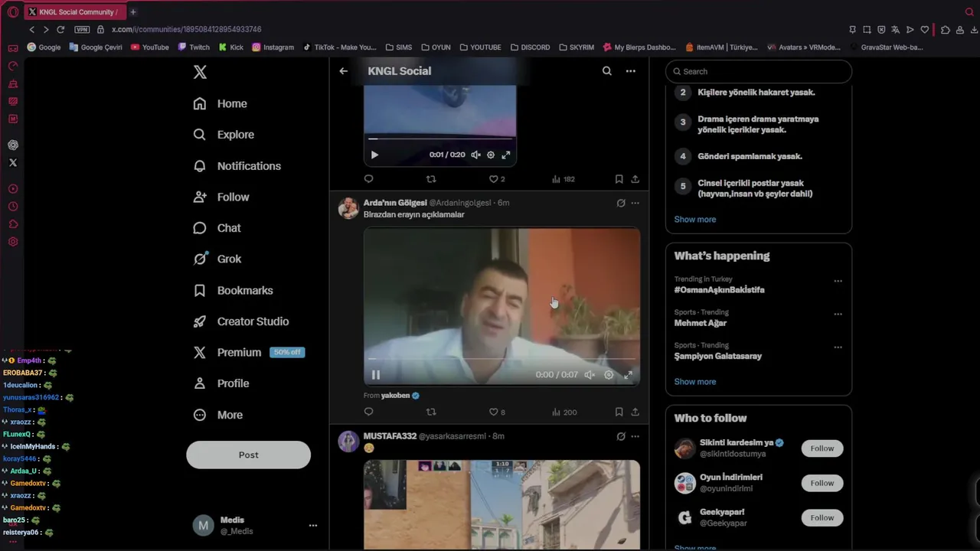Open options for Mehmet Ağar trend

tap(838, 314)
